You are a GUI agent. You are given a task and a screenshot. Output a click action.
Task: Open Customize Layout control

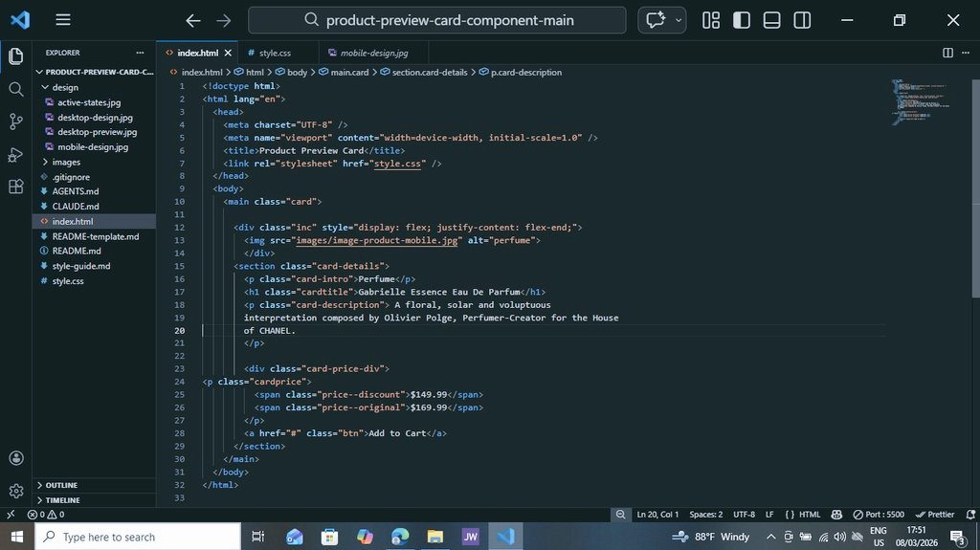click(x=711, y=20)
